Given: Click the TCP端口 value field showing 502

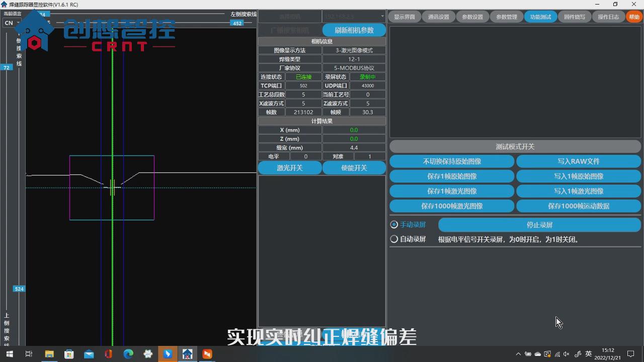Looking at the screenshot, I should coord(303,85).
